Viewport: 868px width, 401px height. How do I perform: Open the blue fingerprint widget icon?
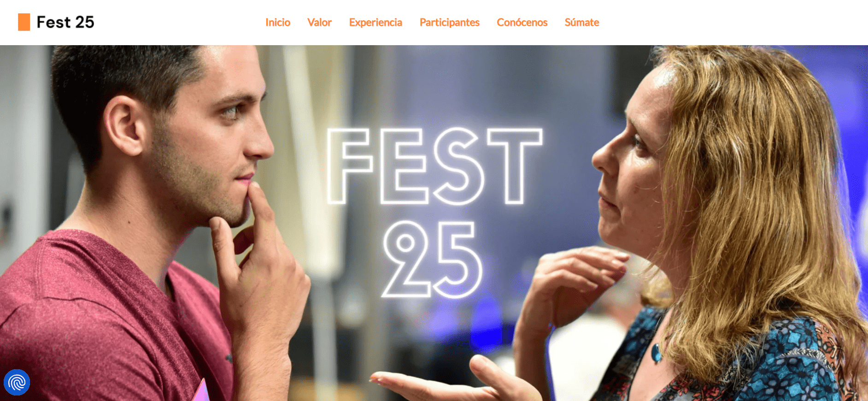pyautogui.click(x=17, y=382)
